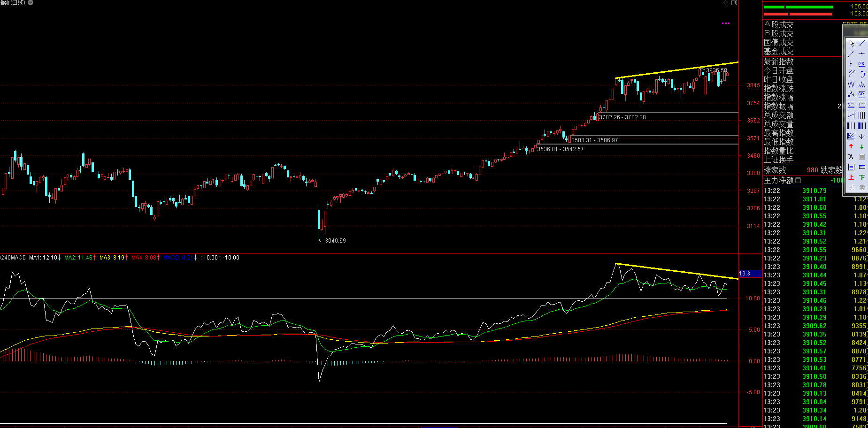
Task: Pick the percentage lines tool
Action: (851, 105)
